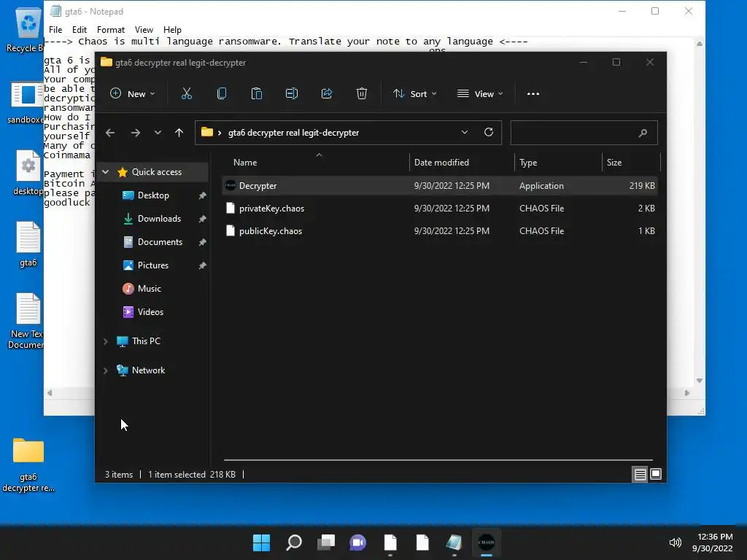Select Pictures in the navigation pane
The image size is (747, 560).
153,265
